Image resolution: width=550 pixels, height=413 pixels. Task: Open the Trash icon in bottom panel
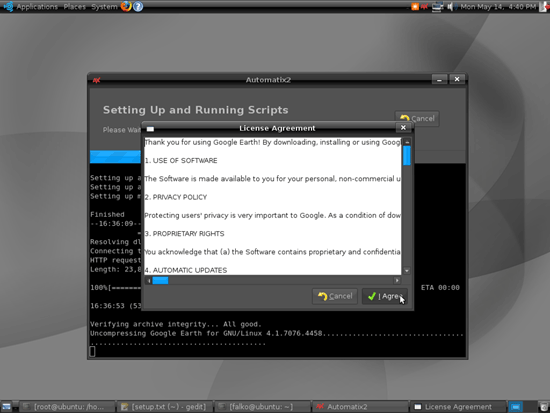tap(544, 407)
